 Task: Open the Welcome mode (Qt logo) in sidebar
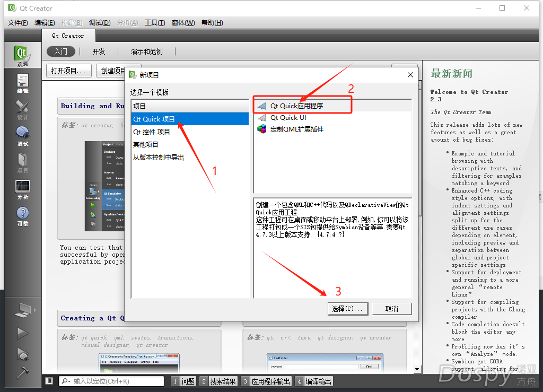tap(22, 55)
